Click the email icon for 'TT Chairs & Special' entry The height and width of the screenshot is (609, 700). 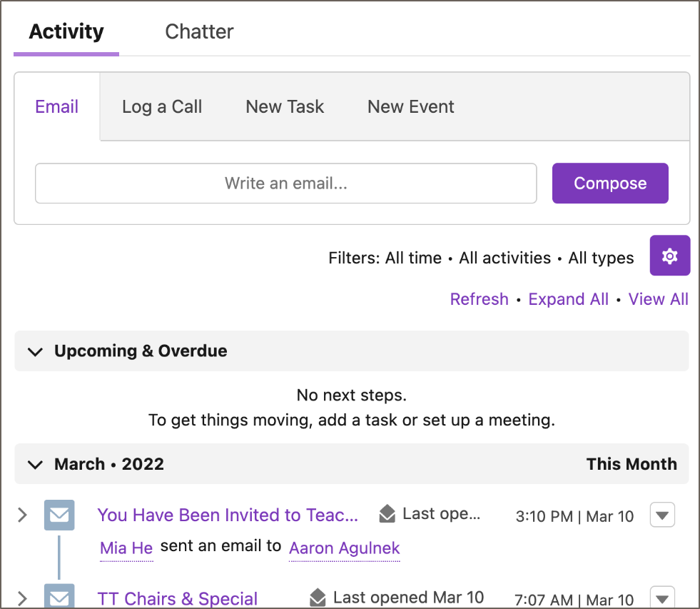(59, 596)
